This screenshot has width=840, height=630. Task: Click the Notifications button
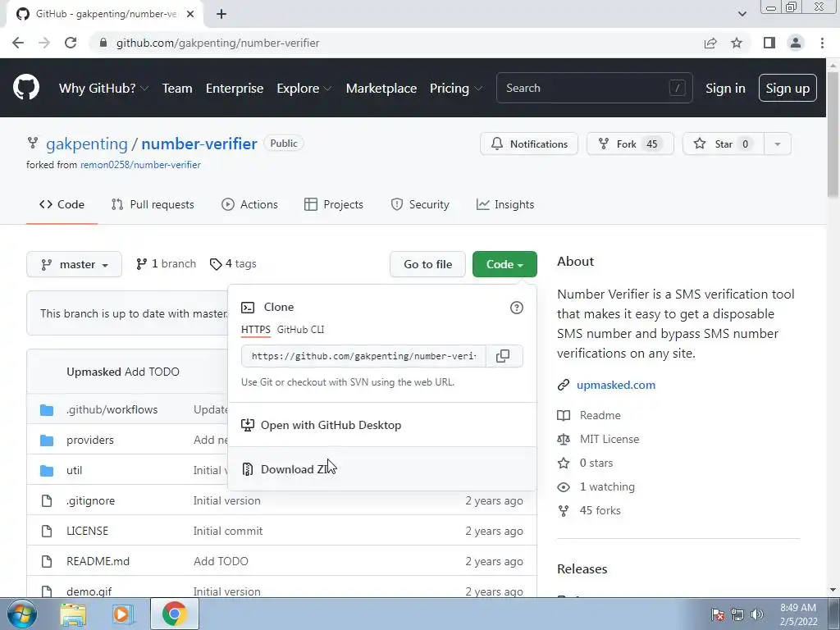point(529,144)
